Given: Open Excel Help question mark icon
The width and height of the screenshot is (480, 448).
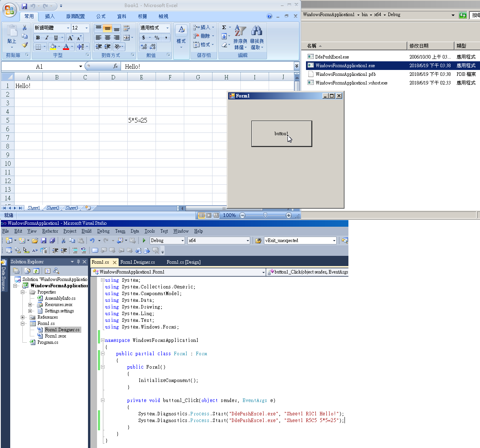Looking at the screenshot, I should point(269,16).
